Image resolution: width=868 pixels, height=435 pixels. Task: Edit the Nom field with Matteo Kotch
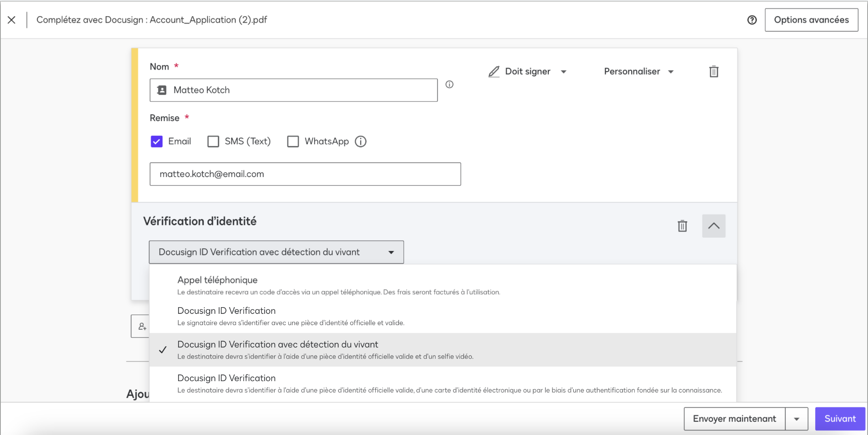[293, 90]
